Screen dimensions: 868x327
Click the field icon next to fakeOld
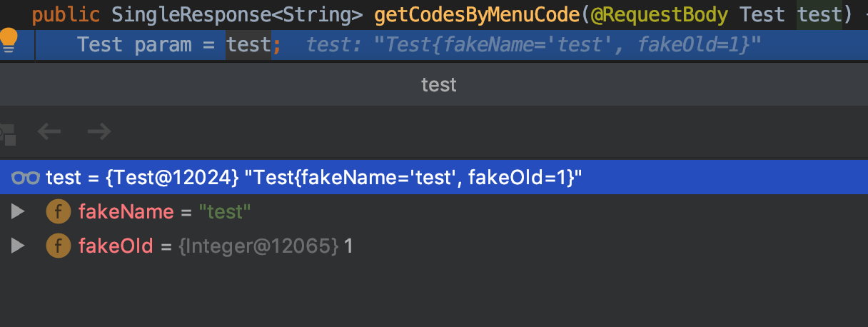tap(58, 246)
